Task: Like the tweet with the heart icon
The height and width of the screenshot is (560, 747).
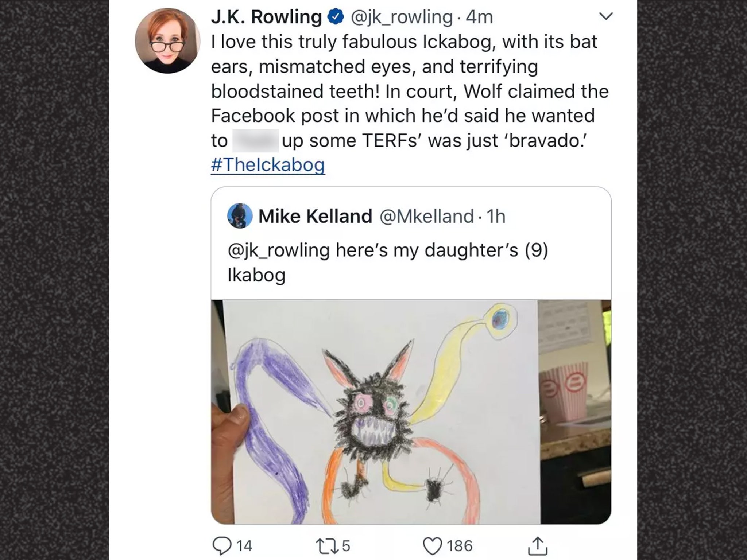Action: (432, 546)
